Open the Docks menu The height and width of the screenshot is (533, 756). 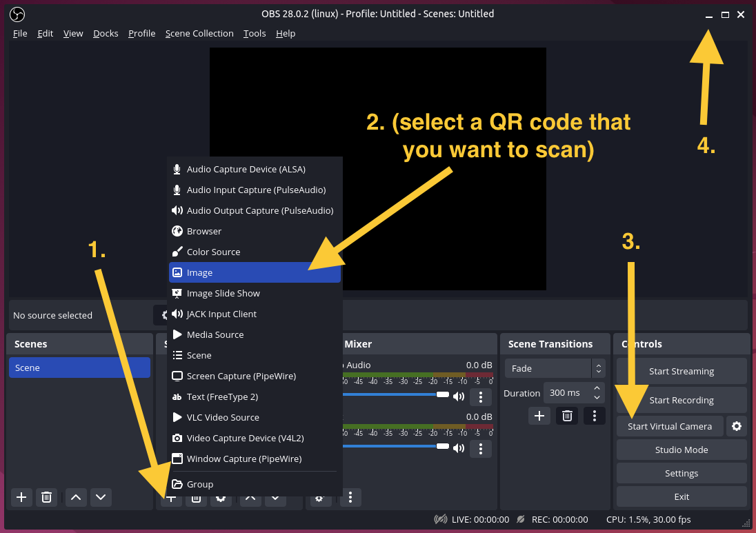tap(106, 33)
